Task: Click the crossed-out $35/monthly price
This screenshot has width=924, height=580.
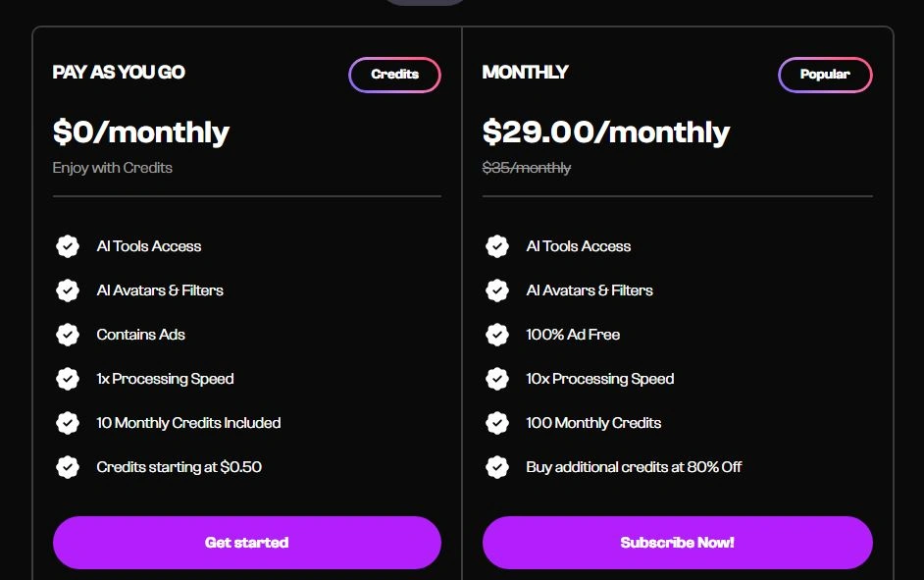Action: (526, 168)
